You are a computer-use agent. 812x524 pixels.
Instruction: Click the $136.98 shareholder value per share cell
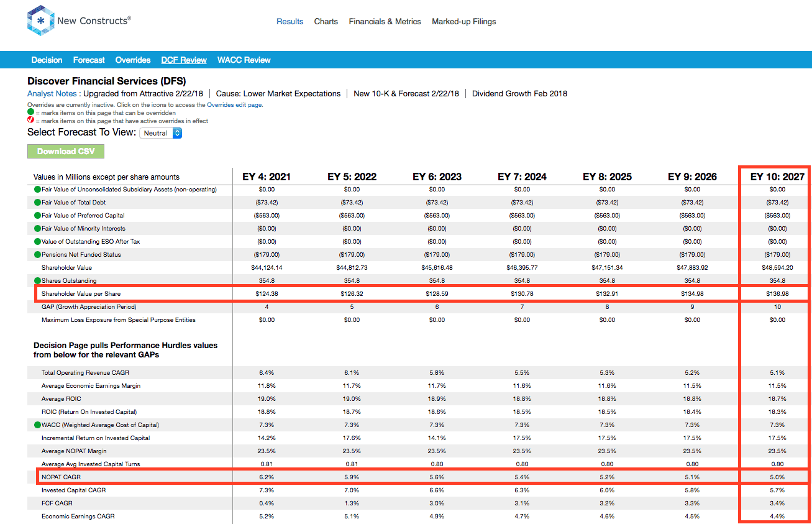(777, 294)
